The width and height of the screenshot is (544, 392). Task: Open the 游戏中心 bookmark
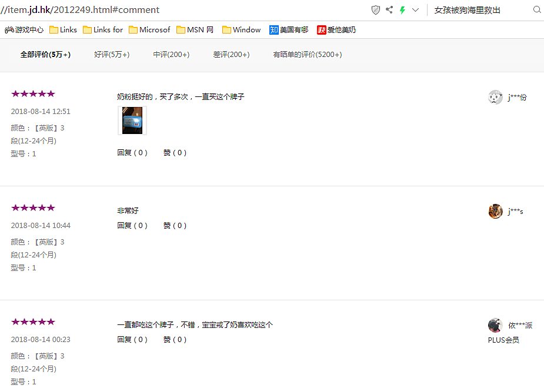click(24, 30)
